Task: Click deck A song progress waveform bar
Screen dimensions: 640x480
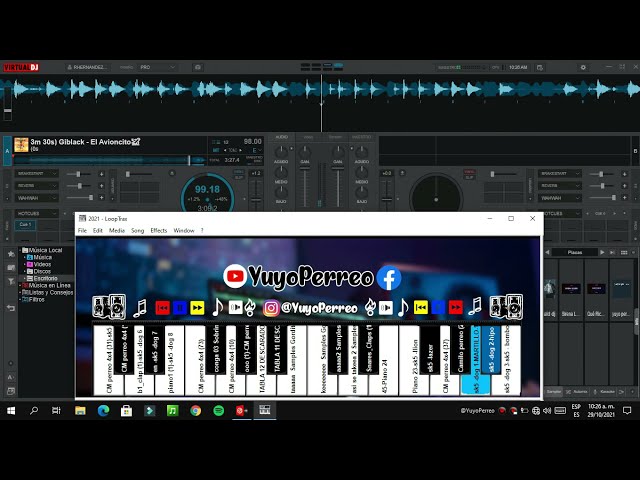Action: click(109, 160)
